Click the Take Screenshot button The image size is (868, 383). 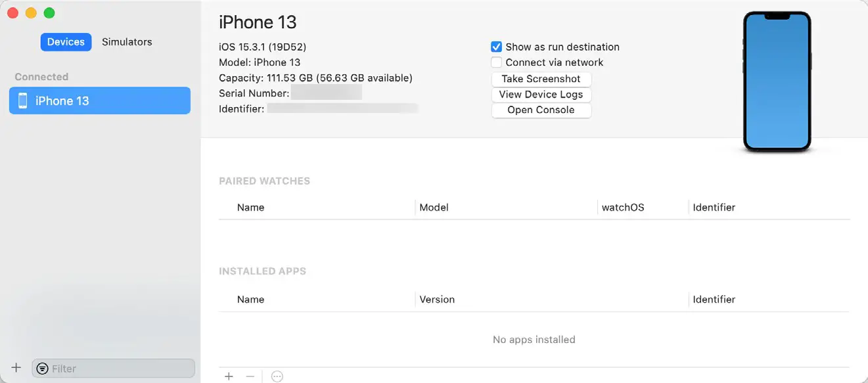541,79
